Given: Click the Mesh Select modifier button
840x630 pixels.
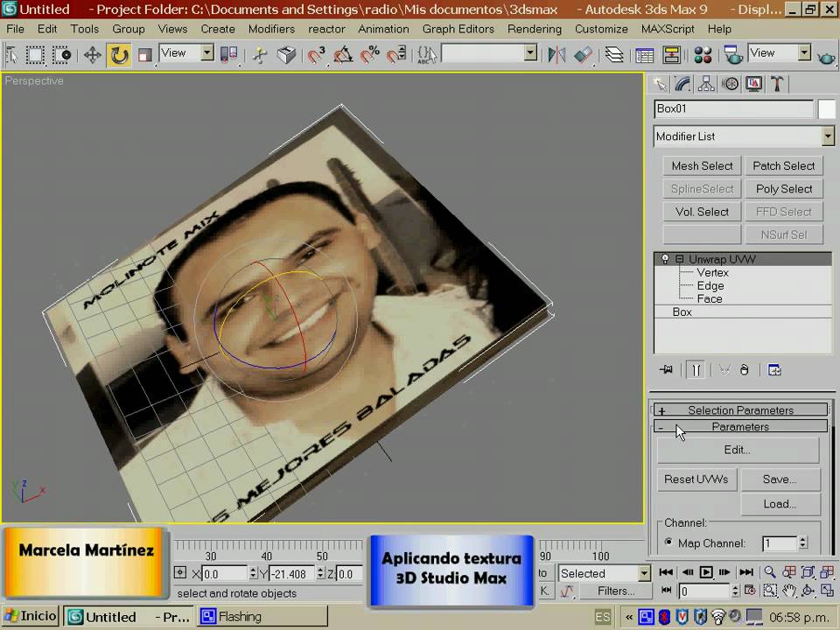Looking at the screenshot, I should click(x=702, y=166).
